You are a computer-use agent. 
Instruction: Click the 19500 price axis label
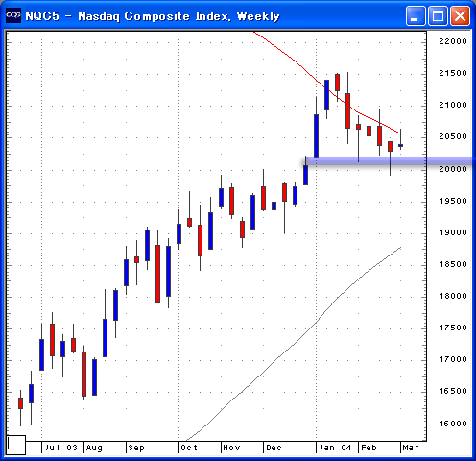pos(453,201)
